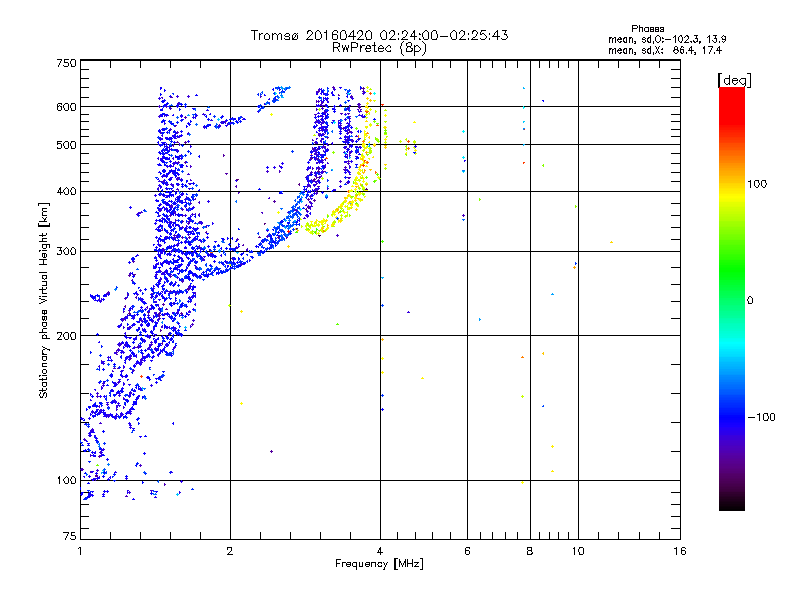800x600 pixels.
Task: Click the y-axis tick label '600'
Action: pos(66,107)
